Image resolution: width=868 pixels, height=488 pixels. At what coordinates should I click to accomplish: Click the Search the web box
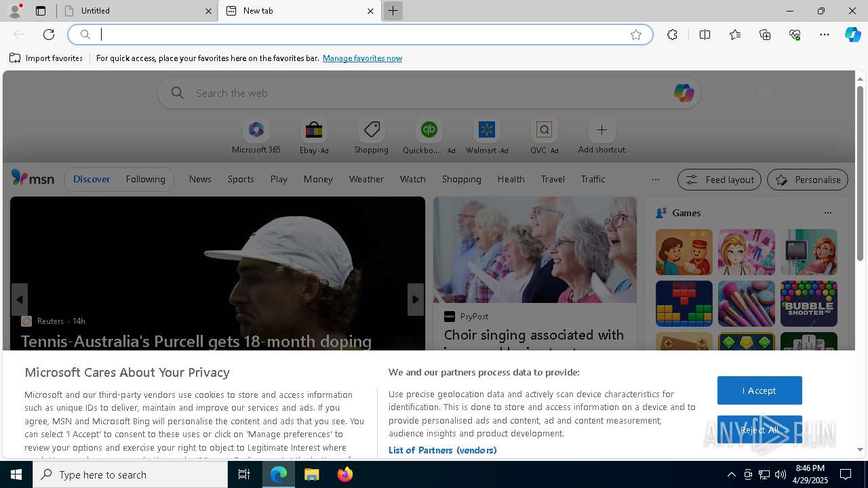click(429, 93)
